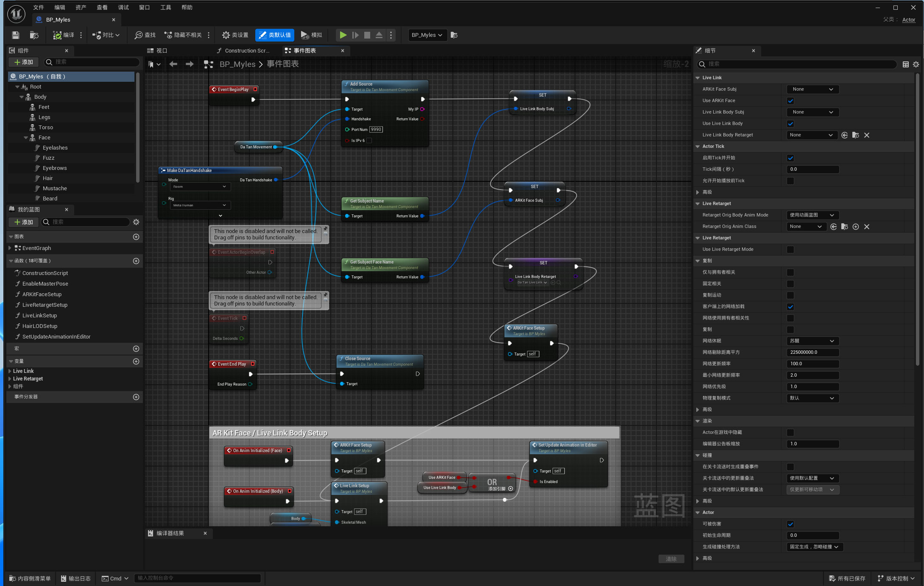Click the 清除 button in compiler results
The width and height of the screenshot is (924, 586).
click(x=671, y=559)
